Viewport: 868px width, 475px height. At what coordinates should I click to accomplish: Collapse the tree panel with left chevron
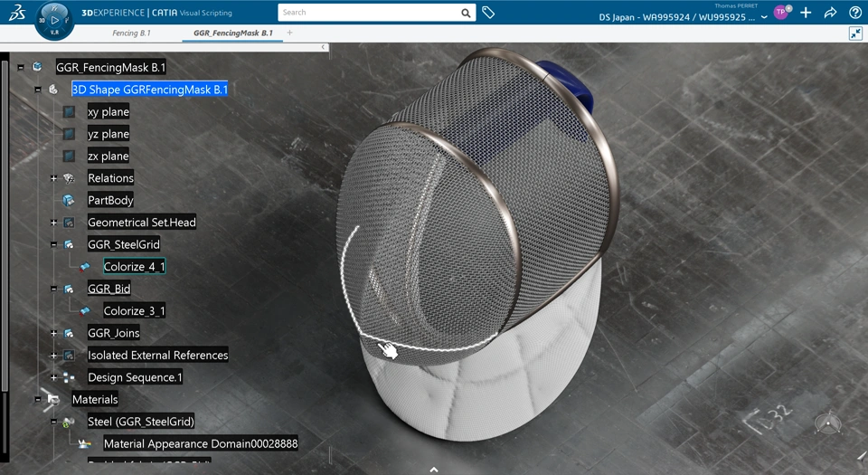pos(324,47)
